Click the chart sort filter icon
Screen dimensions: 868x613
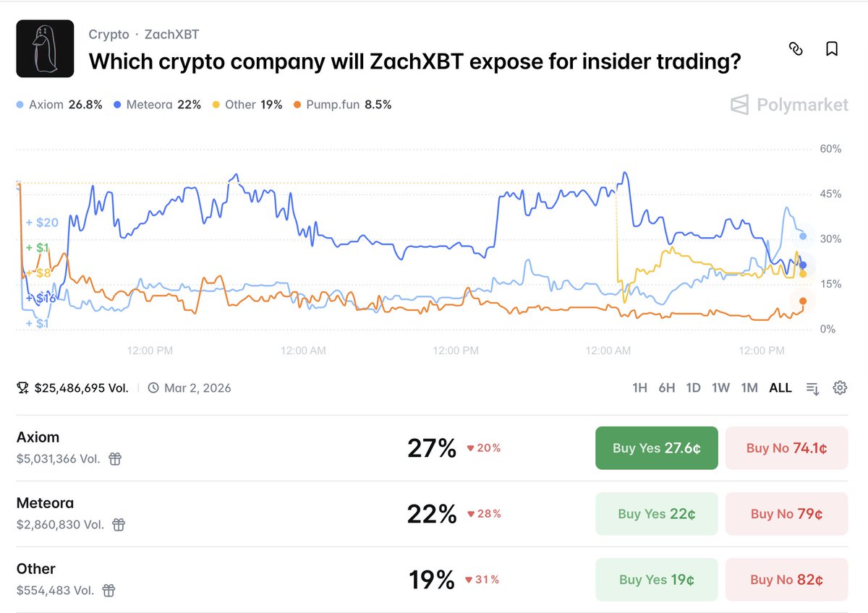812,388
